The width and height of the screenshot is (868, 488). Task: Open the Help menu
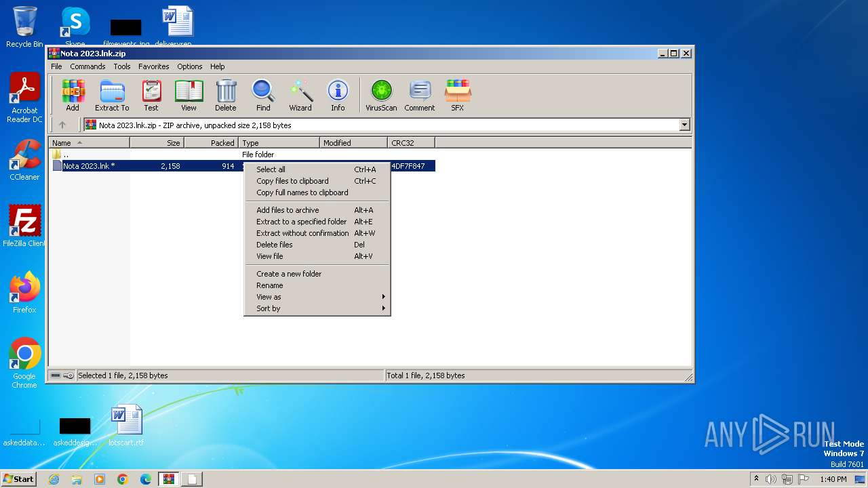pyautogui.click(x=218, y=66)
